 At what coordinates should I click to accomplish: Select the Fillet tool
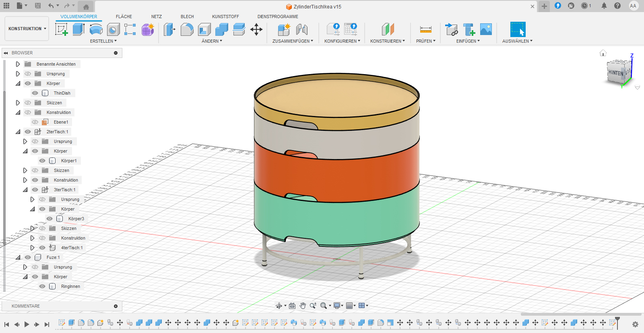pos(187,29)
